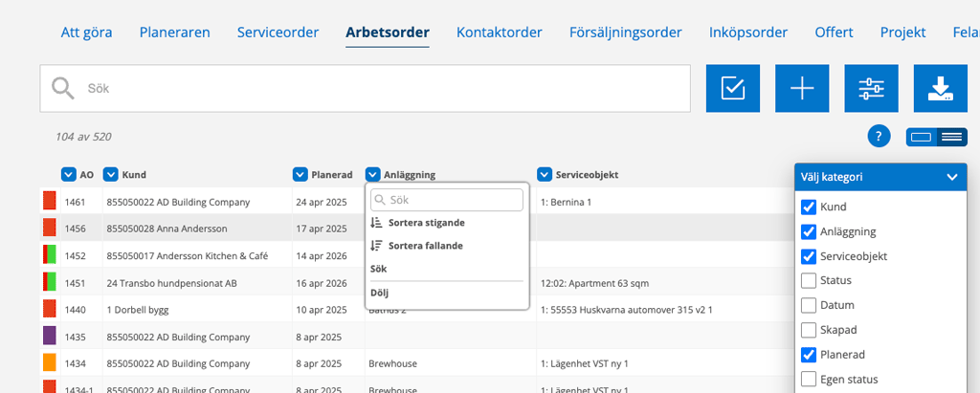The image size is (980, 393).
Task: Switch to compact single-row view icon
Action: click(x=922, y=137)
